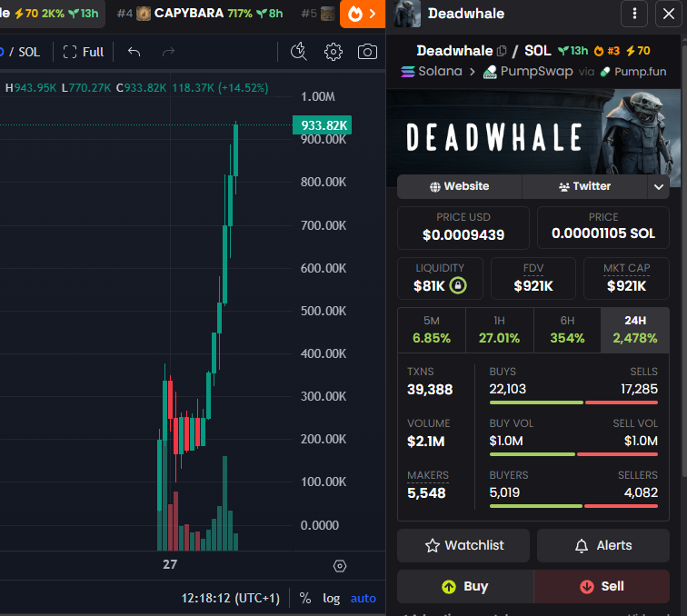Viewport: 687px width, 616px height.
Task: Click the Solana chain link
Action: (432, 71)
